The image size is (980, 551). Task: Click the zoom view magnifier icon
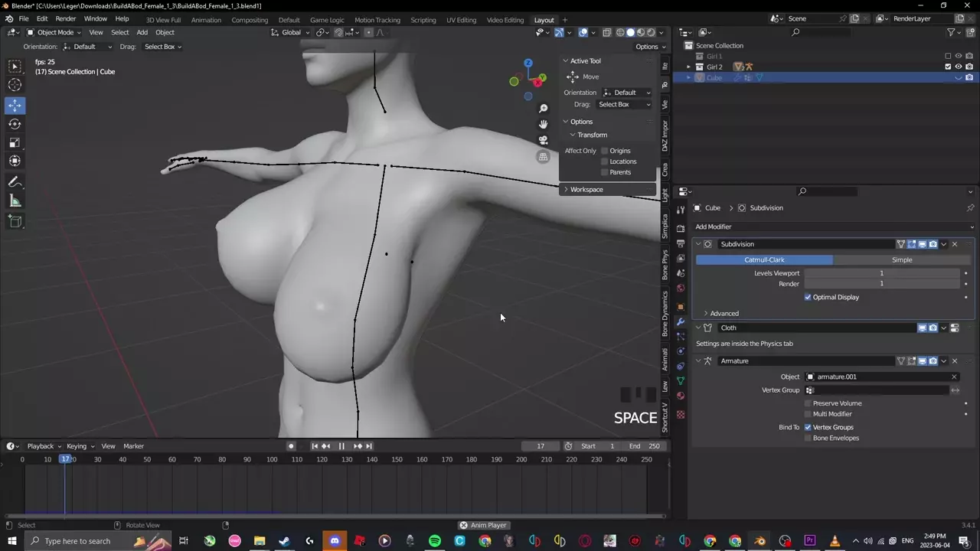tap(543, 109)
